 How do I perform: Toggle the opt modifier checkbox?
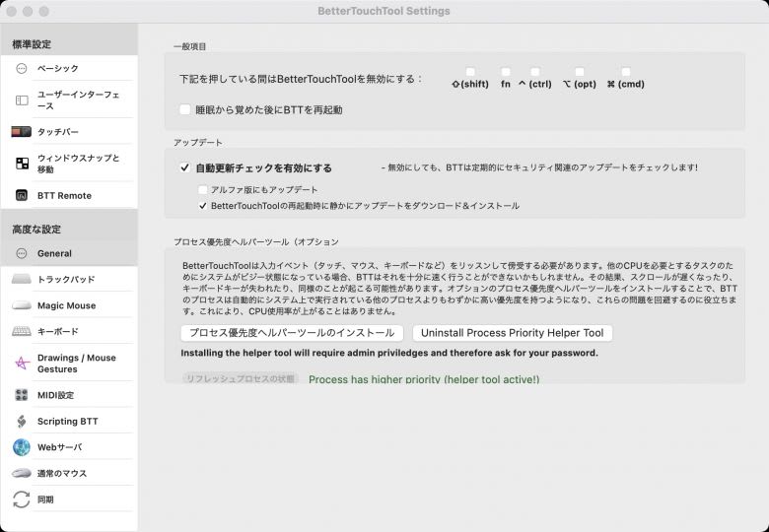coord(579,72)
